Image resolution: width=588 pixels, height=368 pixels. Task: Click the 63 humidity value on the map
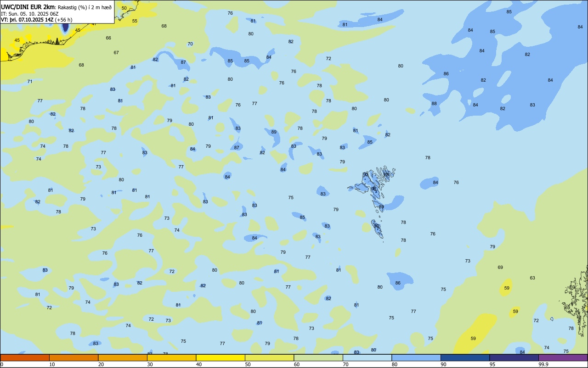click(532, 278)
